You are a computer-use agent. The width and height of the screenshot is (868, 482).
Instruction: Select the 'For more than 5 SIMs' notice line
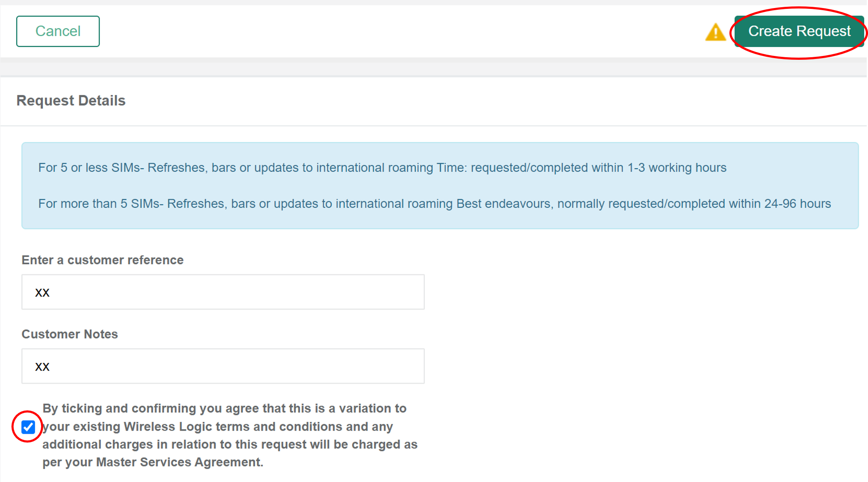[x=434, y=204]
